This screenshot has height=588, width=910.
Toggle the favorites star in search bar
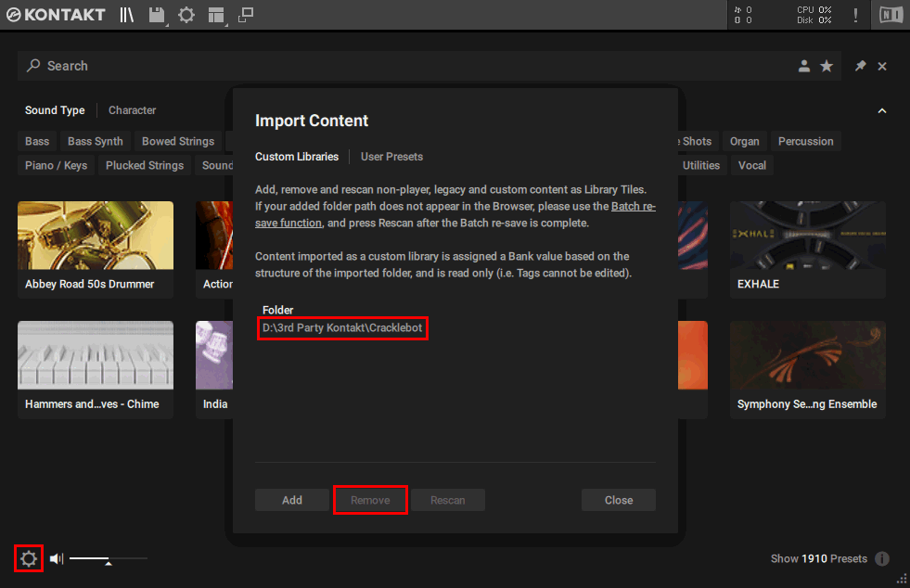[826, 66]
